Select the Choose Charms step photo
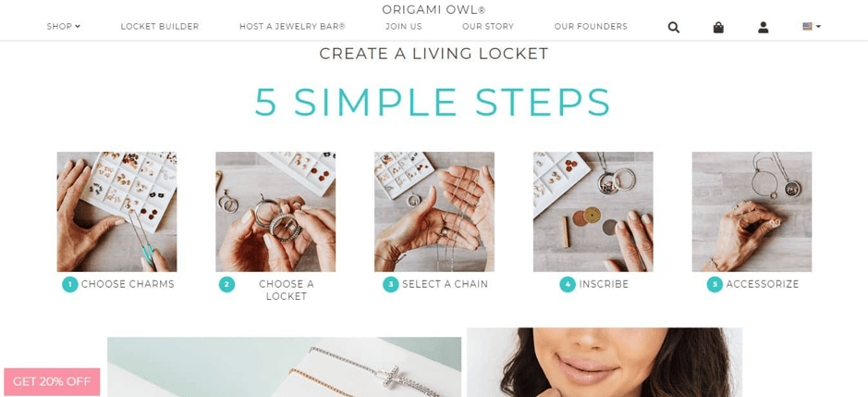The height and width of the screenshot is (397, 868). 116,212
